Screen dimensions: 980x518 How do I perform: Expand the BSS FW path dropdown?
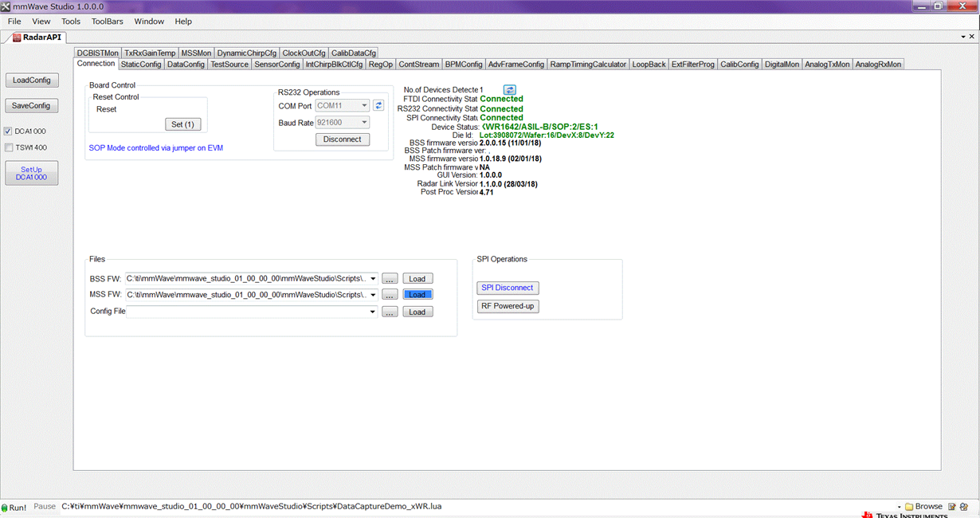coord(373,279)
